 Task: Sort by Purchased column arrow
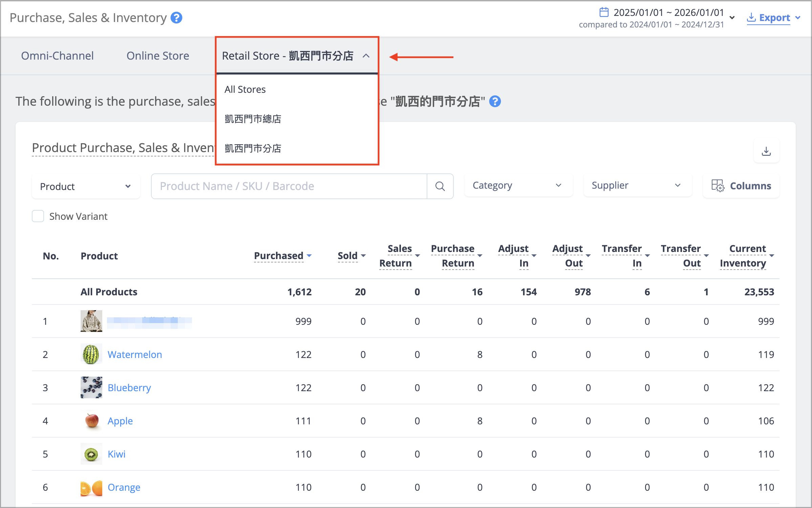309,256
